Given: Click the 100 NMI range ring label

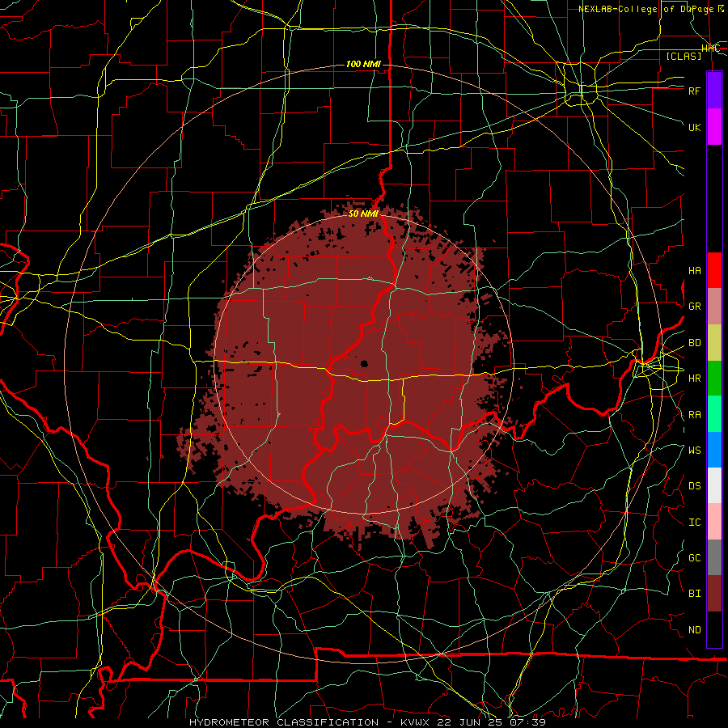Looking at the screenshot, I should (x=363, y=64).
